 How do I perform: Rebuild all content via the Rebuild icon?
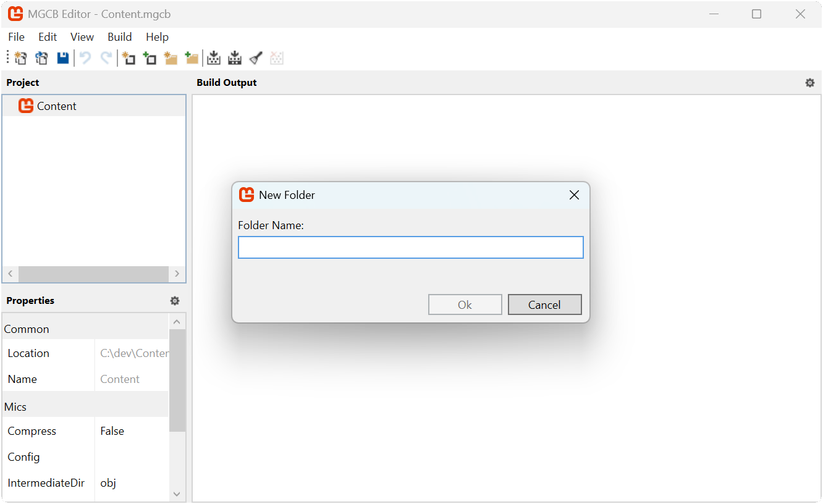tap(234, 57)
